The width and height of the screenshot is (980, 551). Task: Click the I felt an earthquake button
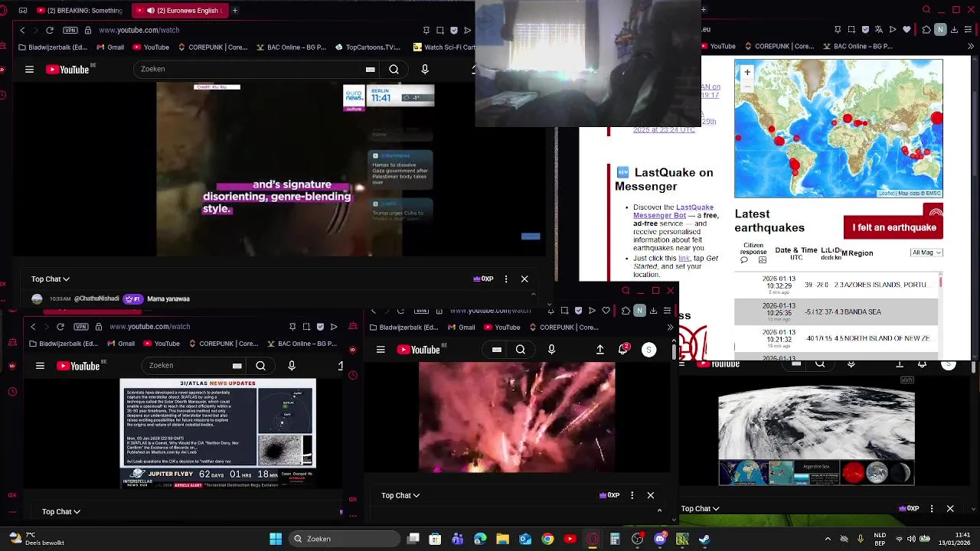point(893,227)
